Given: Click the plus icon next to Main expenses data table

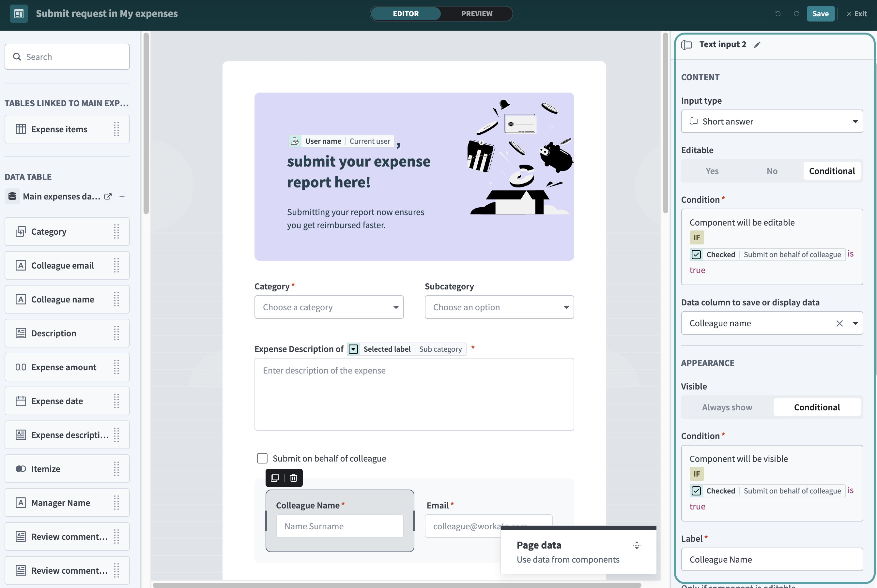Looking at the screenshot, I should 122,197.
